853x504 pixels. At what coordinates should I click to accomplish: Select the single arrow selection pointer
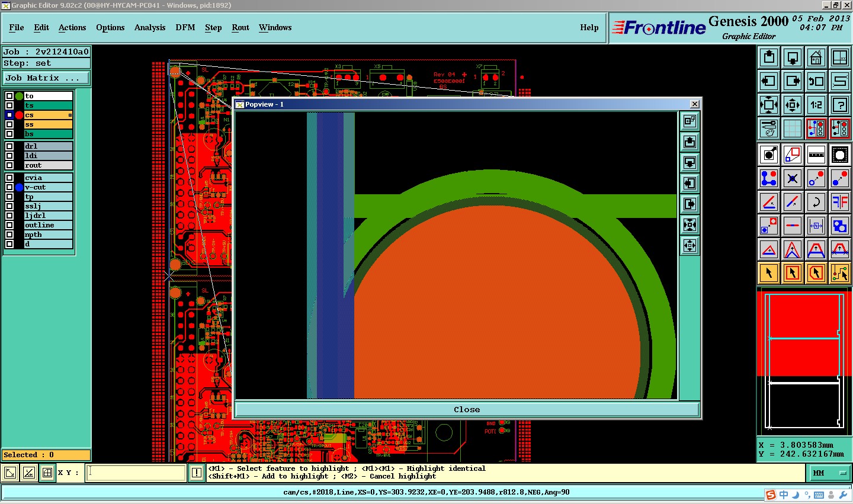[x=769, y=273]
